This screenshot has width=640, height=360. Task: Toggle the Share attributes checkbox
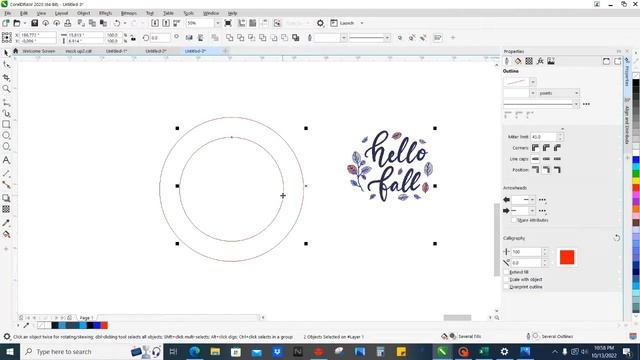point(514,220)
